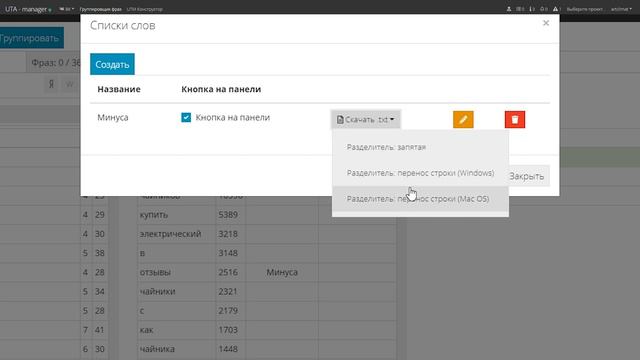The height and width of the screenshot is (360, 640).
Task: Open the account name dropdown in navbar
Action: point(621,9)
